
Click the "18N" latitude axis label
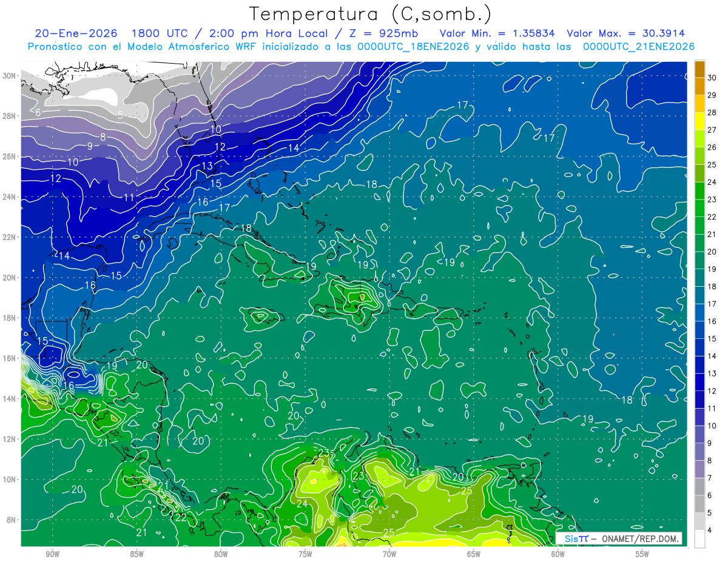9,318
